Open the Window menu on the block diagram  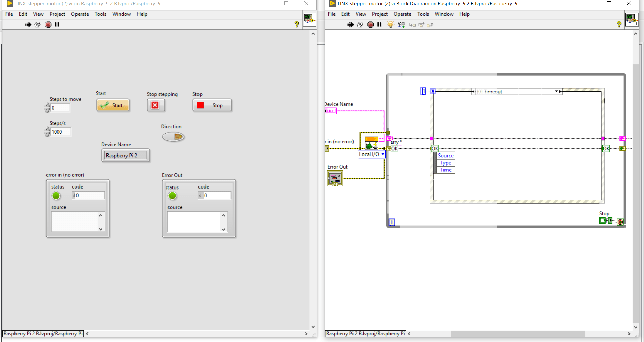(x=443, y=14)
